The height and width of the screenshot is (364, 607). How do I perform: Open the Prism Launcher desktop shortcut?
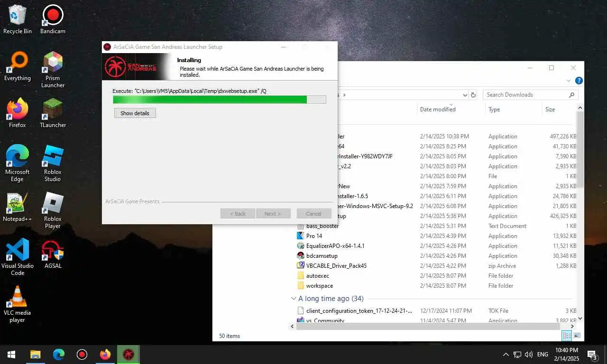[53, 70]
